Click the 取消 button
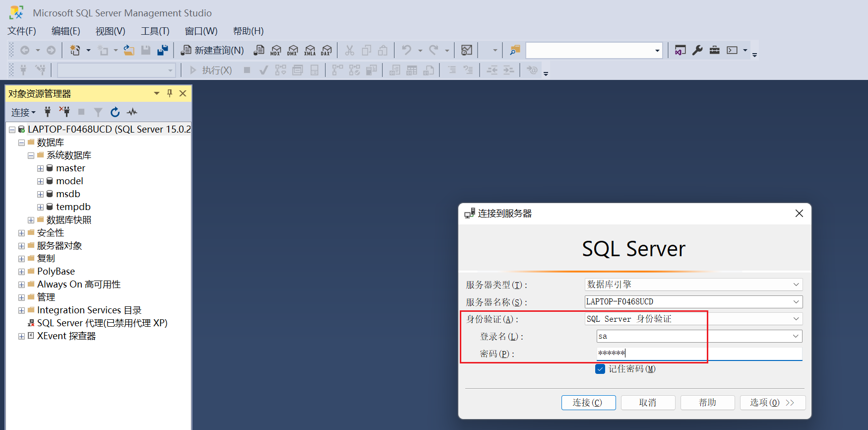 point(648,403)
